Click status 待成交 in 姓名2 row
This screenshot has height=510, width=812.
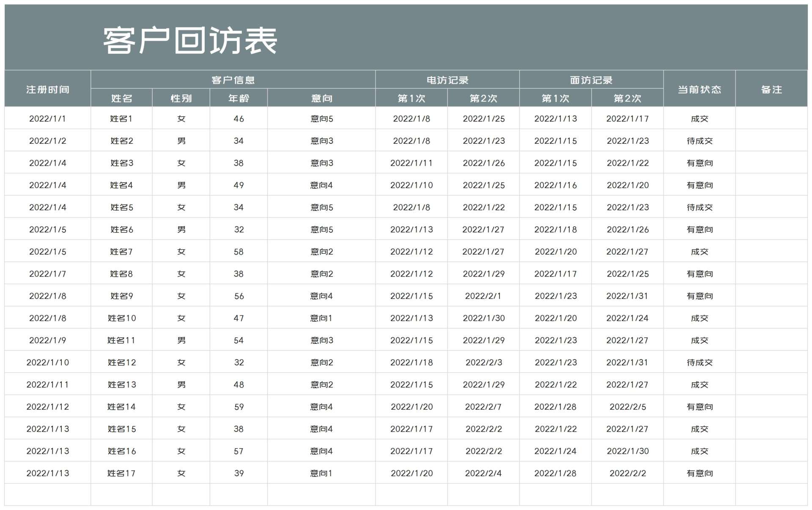point(700,141)
